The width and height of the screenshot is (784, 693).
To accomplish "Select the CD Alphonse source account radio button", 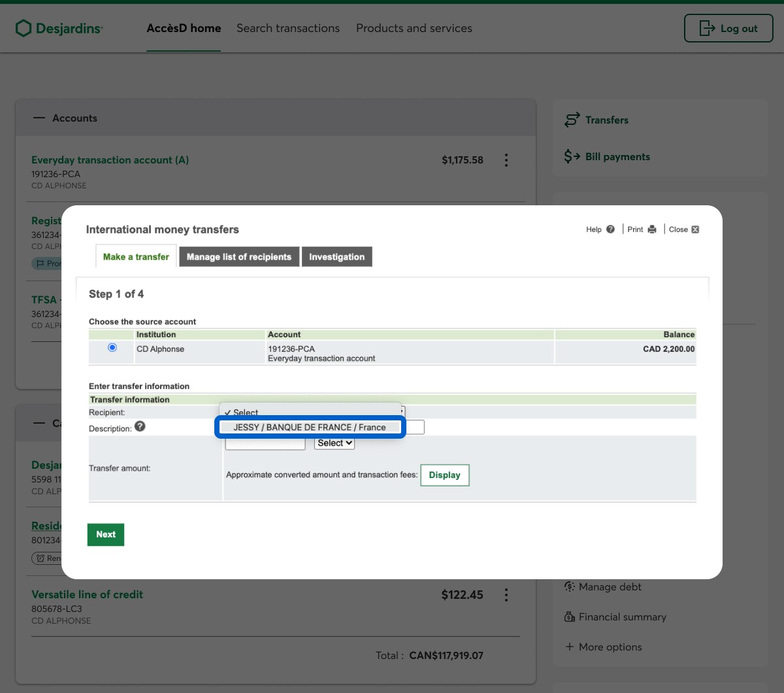I will click(x=112, y=348).
